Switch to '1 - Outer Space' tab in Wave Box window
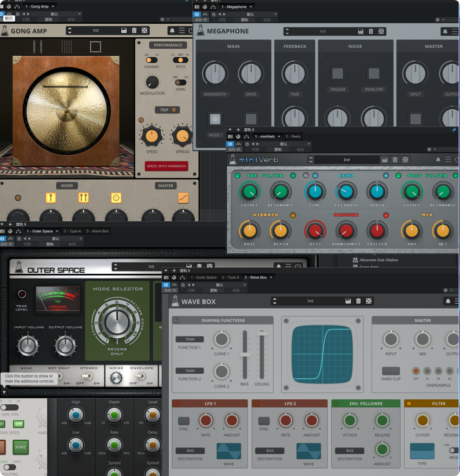This screenshot has height=476, width=460. click(x=204, y=277)
